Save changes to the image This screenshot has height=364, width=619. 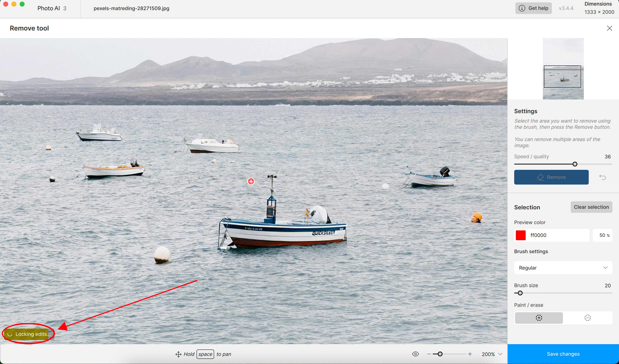pos(563,354)
